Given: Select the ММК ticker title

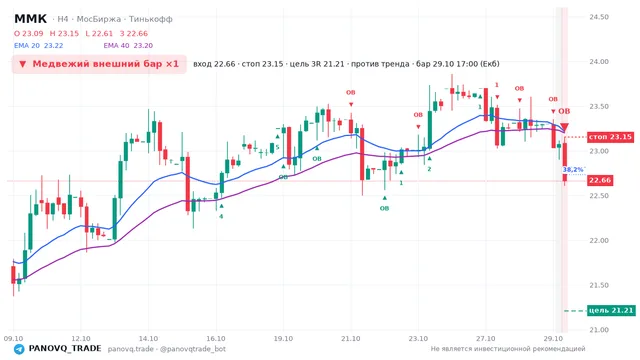Looking at the screenshot, I should point(31,19).
